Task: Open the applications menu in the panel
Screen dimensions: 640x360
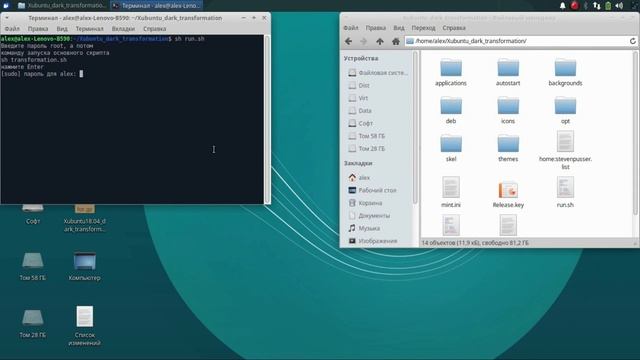Action: tap(6, 6)
